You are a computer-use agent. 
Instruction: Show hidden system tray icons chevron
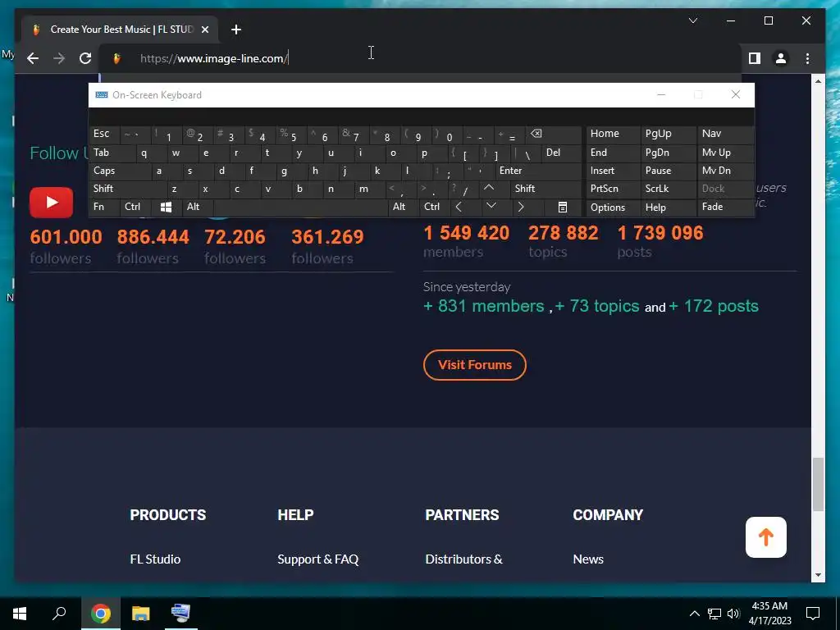694,614
